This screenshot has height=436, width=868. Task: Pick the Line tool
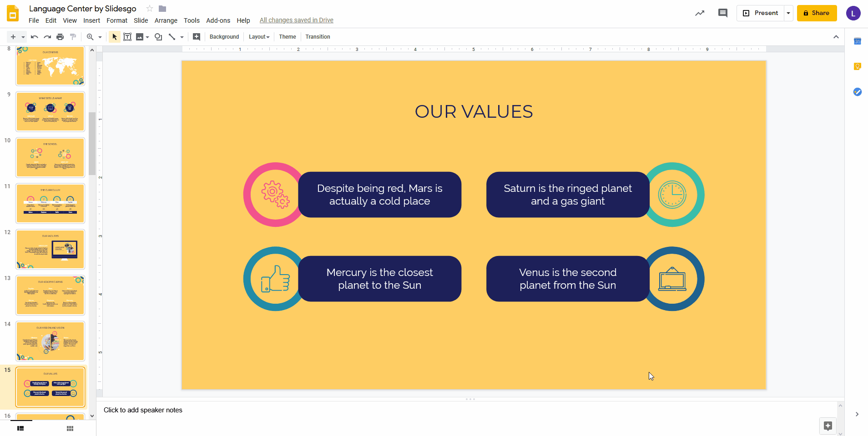pyautogui.click(x=173, y=37)
